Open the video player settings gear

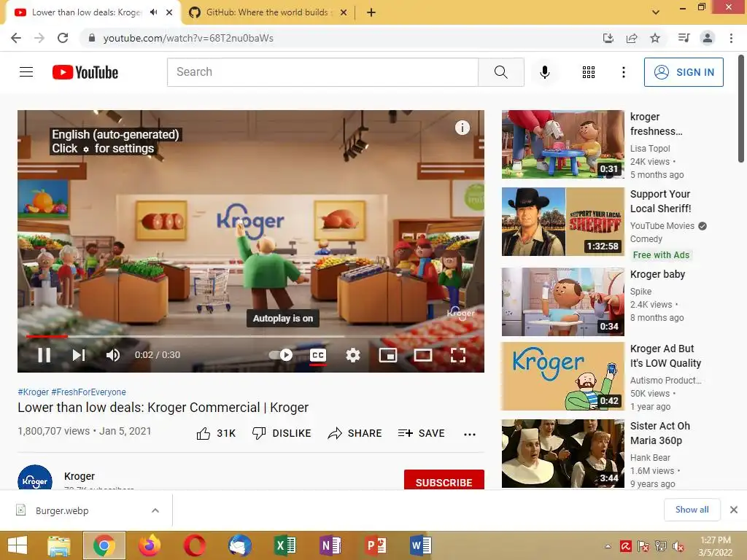tap(353, 355)
